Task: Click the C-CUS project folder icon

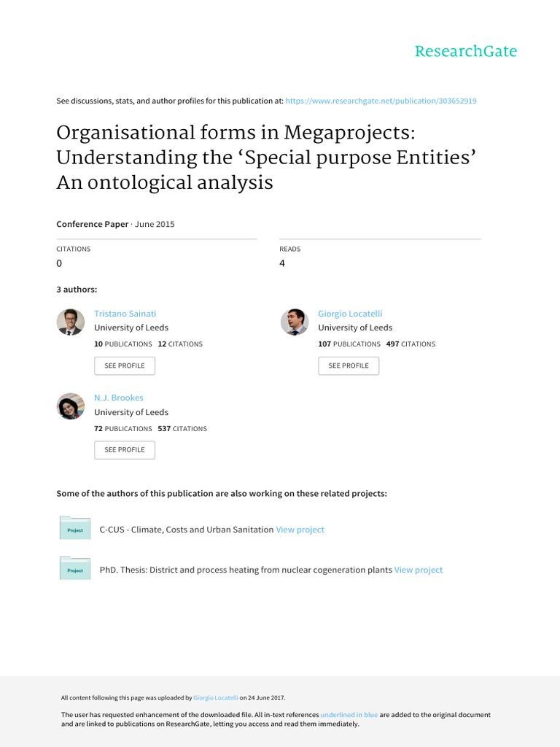Action: click(x=74, y=528)
